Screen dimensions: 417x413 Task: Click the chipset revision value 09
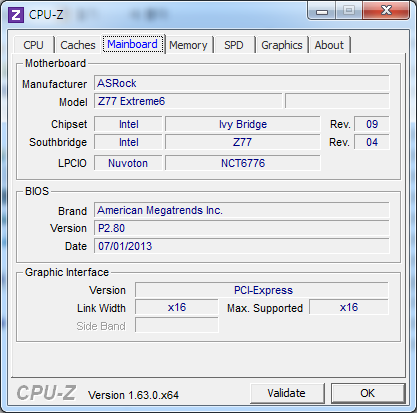point(371,124)
